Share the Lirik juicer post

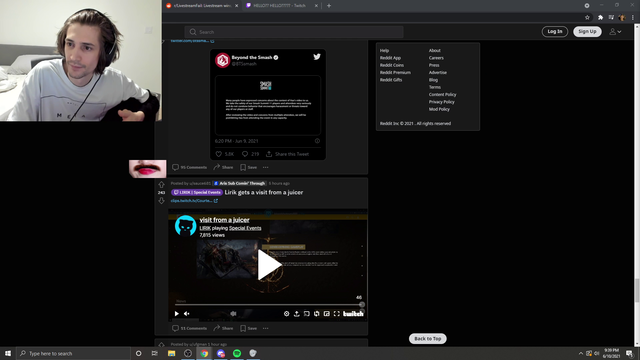pos(223,328)
